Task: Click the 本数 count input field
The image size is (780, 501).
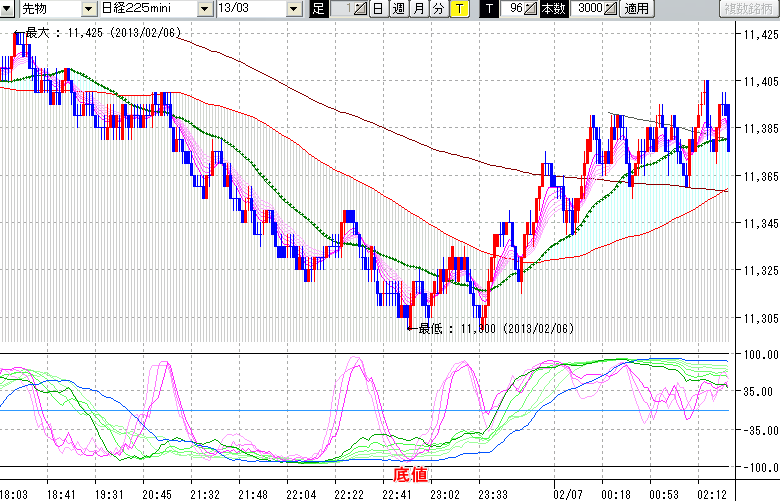Action: pyautogui.click(x=588, y=9)
